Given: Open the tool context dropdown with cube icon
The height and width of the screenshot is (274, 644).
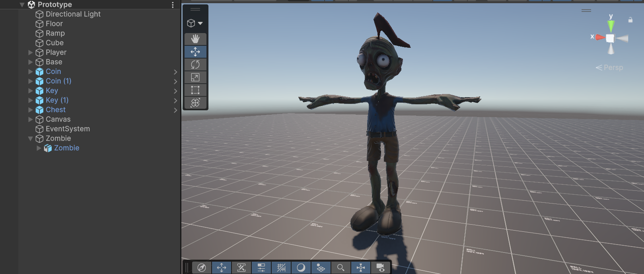Looking at the screenshot, I should pos(195,23).
